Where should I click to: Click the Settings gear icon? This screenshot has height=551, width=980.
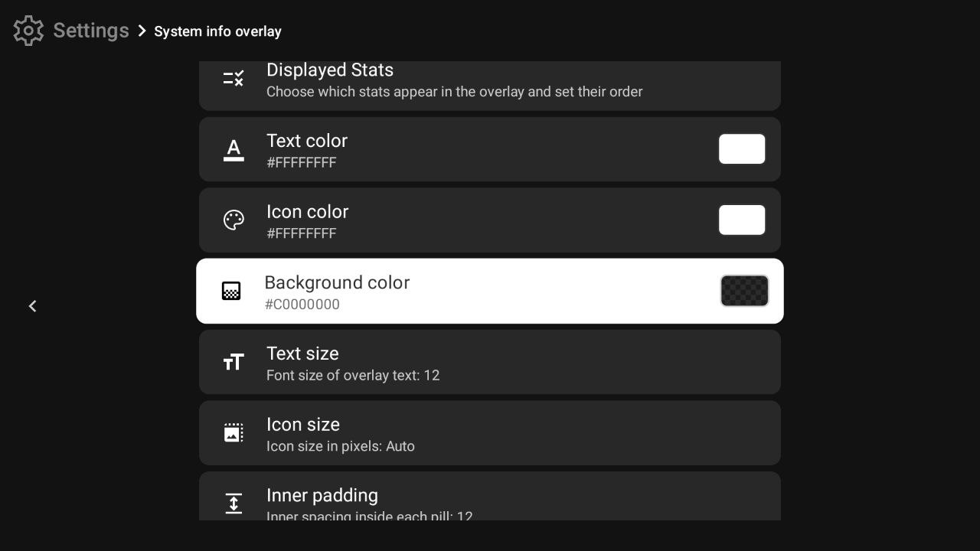(28, 31)
